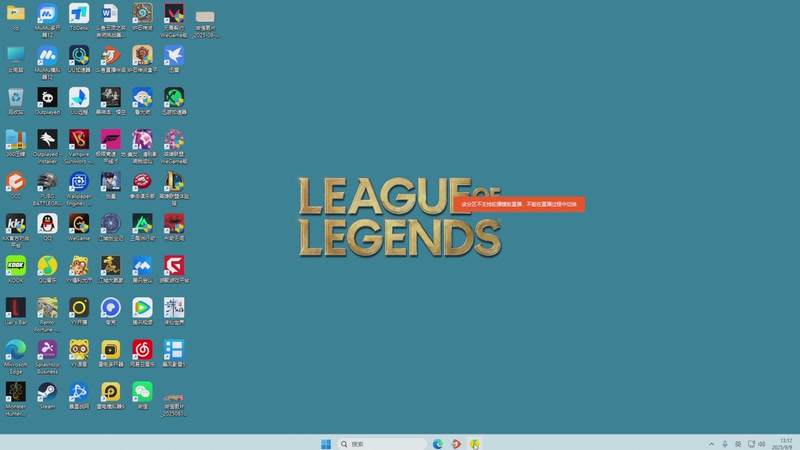Open 网易云音乐 NetEase Music icon

tap(142, 353)
